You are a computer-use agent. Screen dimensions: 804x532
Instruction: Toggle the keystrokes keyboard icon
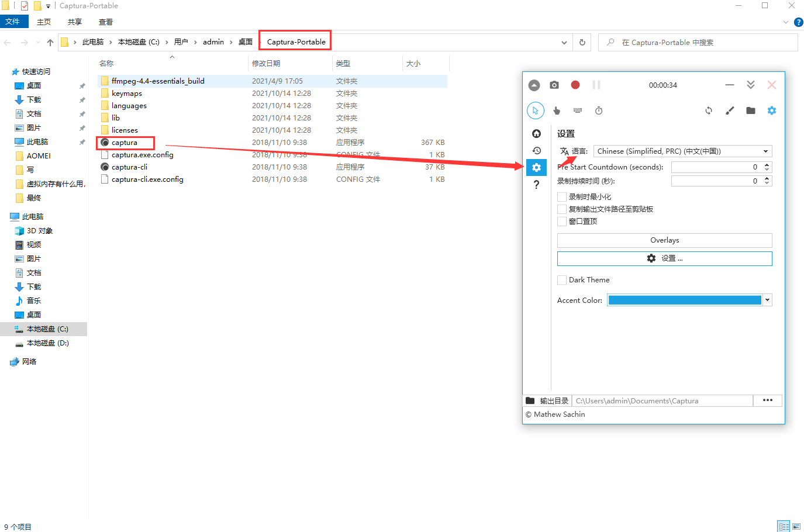578,110
